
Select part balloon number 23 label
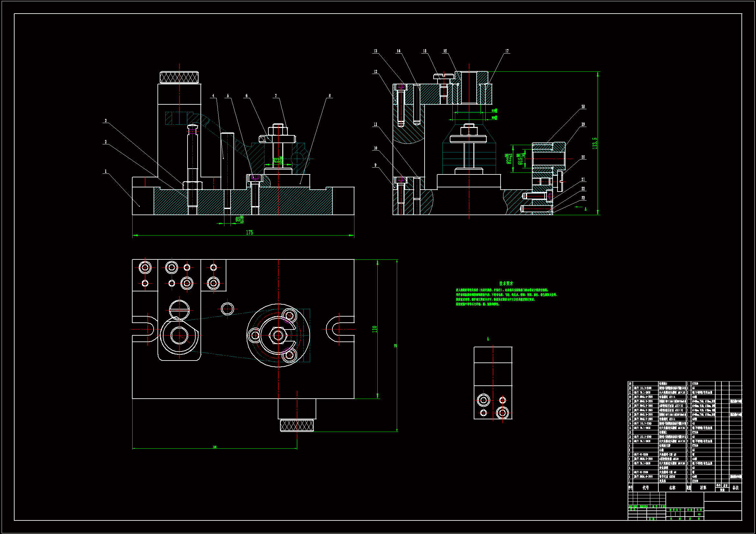583,198
